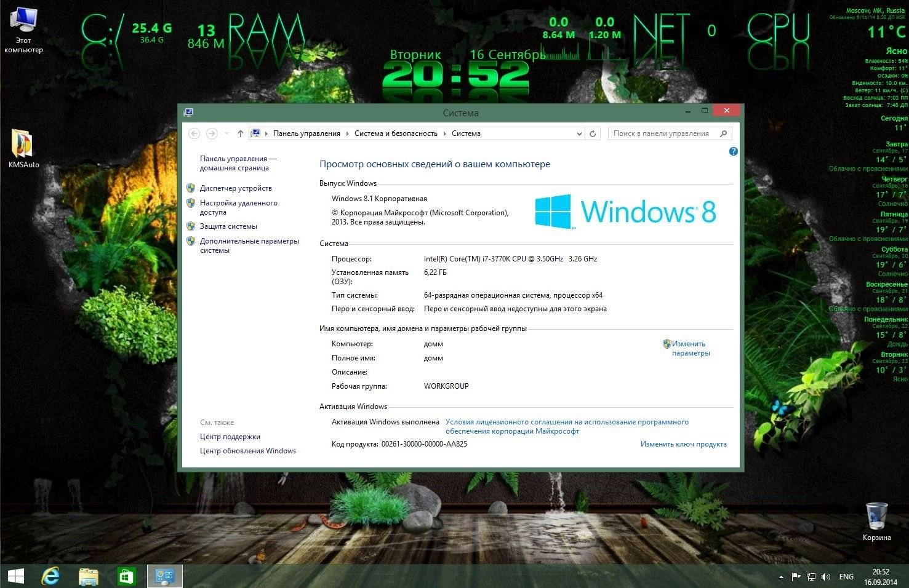Expand the arrow after Панель управления in the breadcrumb
The width and height of the screenshot is (909, 588).
tap(348, 133)
